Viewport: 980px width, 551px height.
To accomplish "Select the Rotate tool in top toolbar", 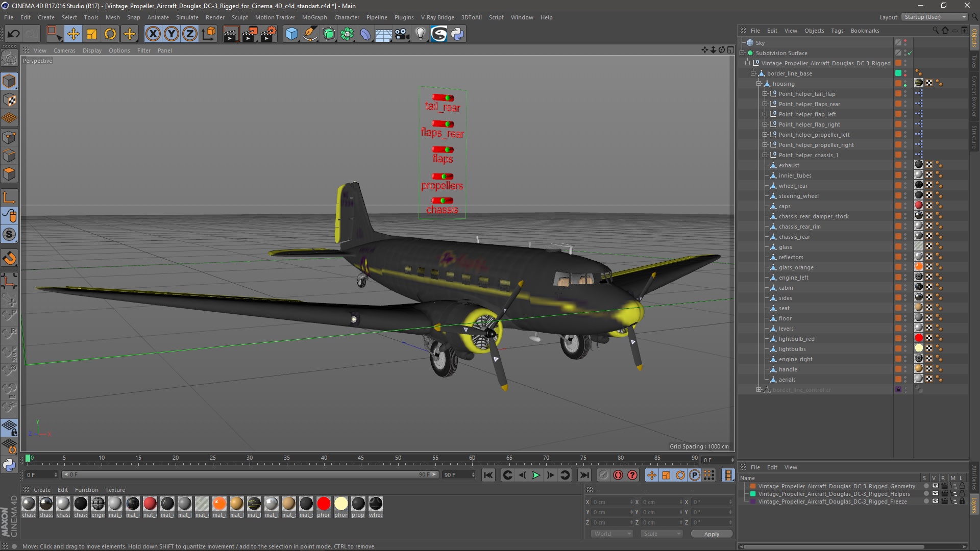I will (110, 34).
